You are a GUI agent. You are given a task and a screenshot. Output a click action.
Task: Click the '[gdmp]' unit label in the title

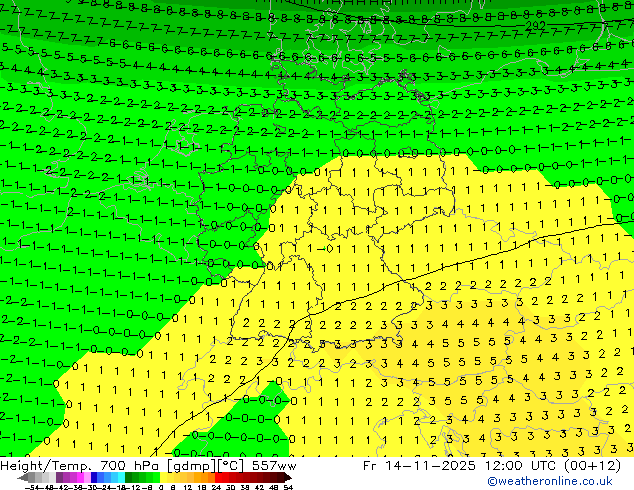192,466
